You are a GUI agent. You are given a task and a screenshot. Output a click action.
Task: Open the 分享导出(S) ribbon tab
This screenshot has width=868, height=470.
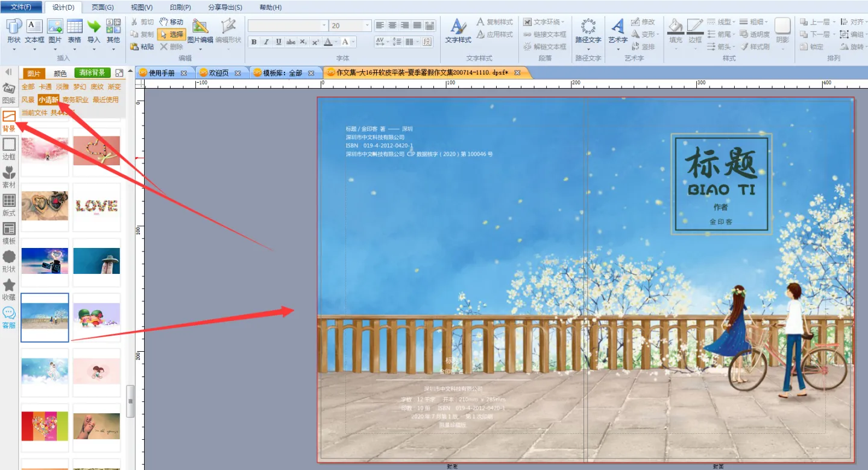pyautogui.click(x=225, y=7)
